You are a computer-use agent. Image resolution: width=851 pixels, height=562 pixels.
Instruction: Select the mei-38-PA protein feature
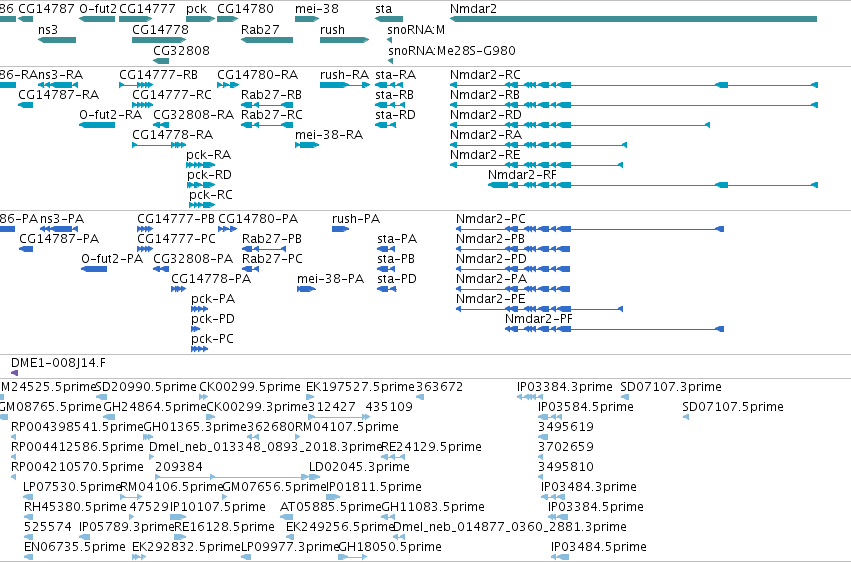coord(307,289)
